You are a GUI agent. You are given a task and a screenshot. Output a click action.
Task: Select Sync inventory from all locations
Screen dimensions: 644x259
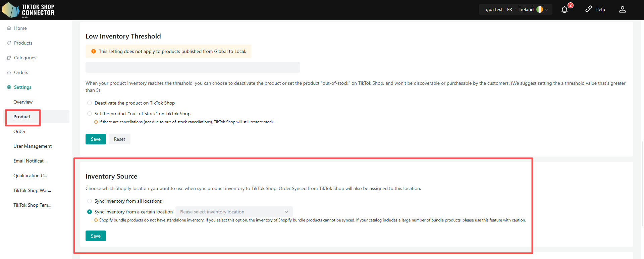(x=90, y=201)
